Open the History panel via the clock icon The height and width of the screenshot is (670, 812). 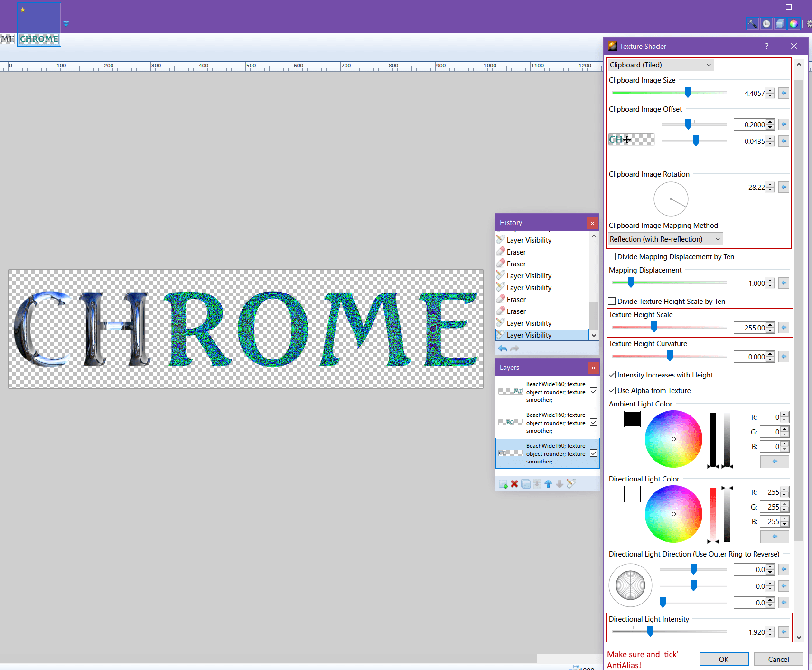[x=766, y=23]
